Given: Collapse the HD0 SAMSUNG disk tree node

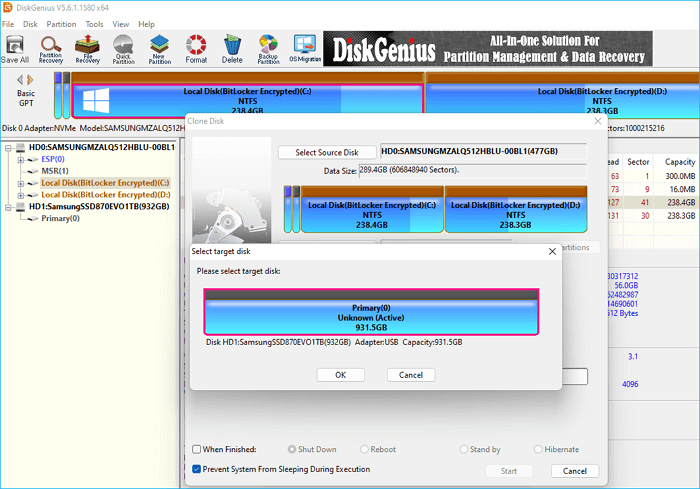Looking at the screenshot, I should (8, 148).
